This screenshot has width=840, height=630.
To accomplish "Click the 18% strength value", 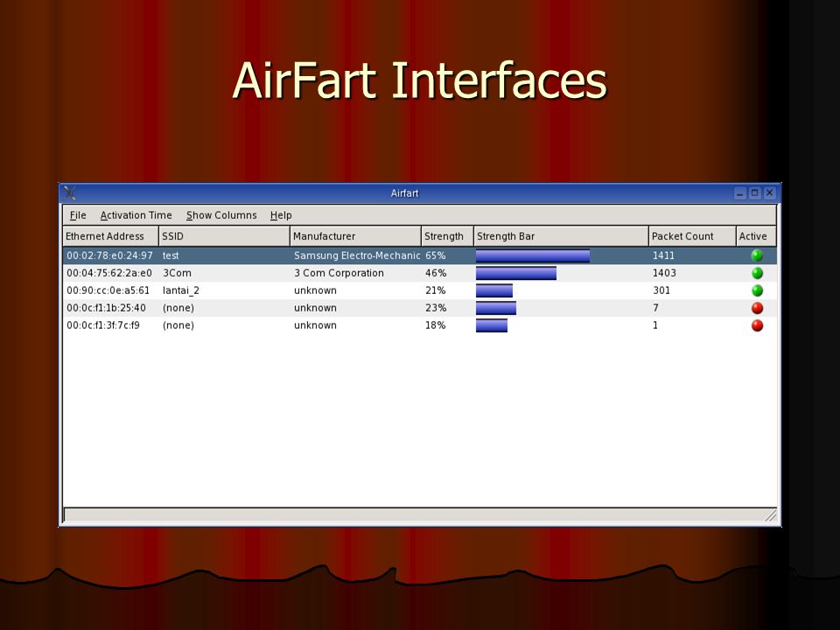I will pyautogui.click(x=436, y=325).
